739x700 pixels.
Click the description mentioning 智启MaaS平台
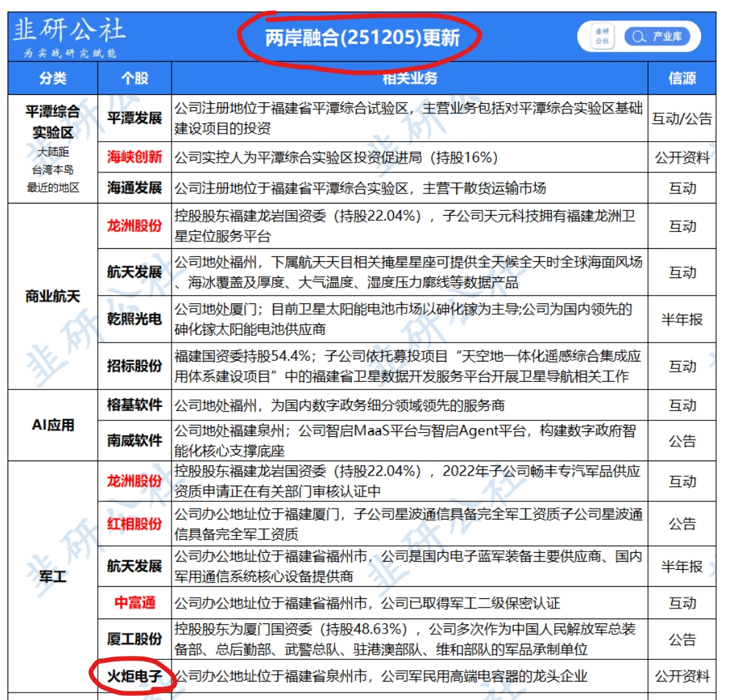pyautogui.click(x=405, y=441)
